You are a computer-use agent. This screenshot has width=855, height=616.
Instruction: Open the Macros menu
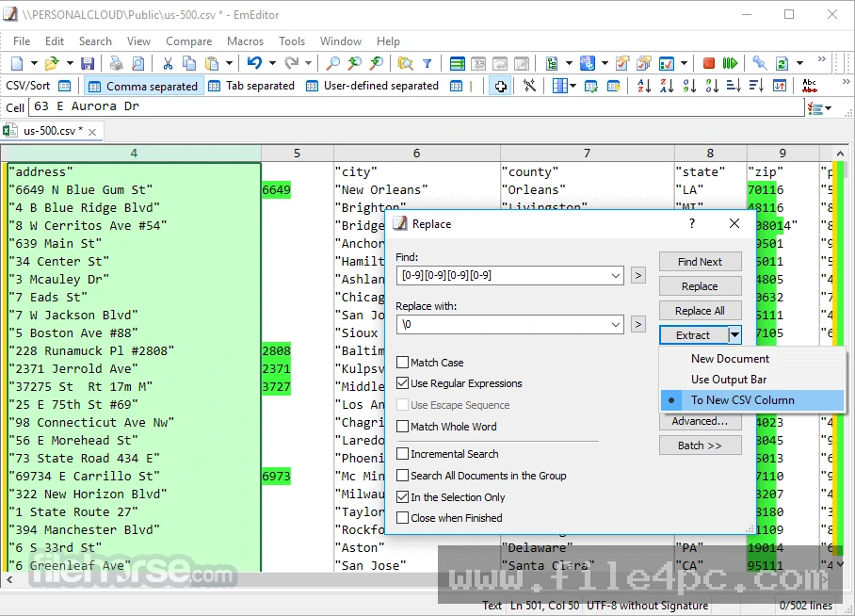(245, 41)
